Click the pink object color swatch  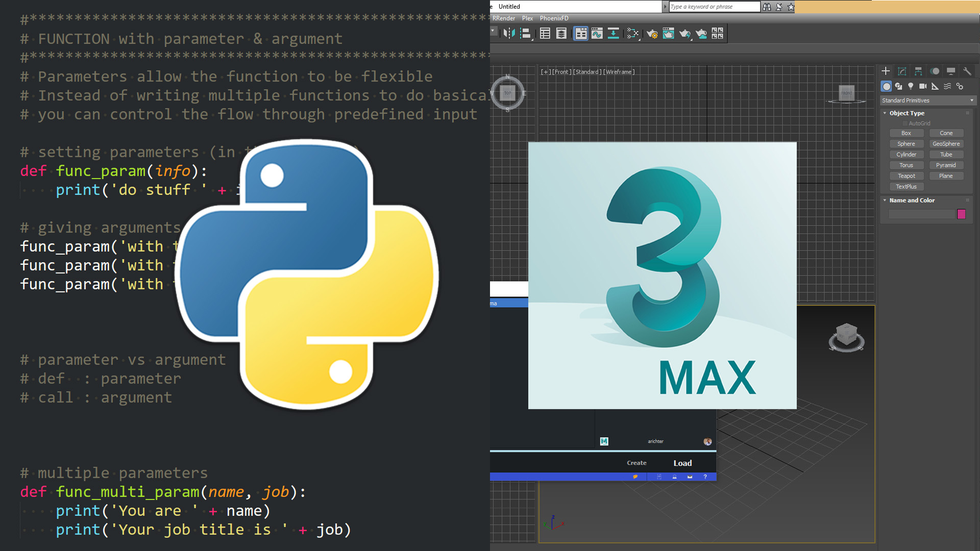[961, 214]
